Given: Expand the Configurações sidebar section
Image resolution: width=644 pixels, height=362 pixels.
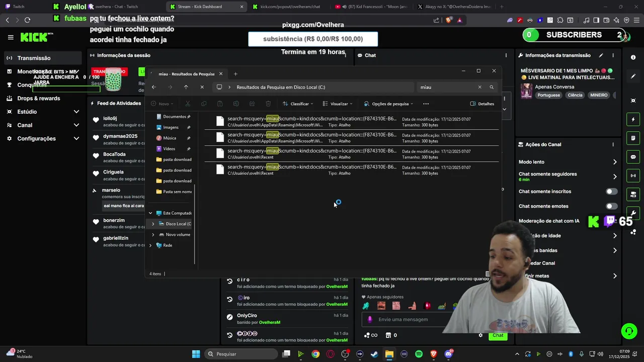Looking at the screenshot, I should tap(76, 139).
